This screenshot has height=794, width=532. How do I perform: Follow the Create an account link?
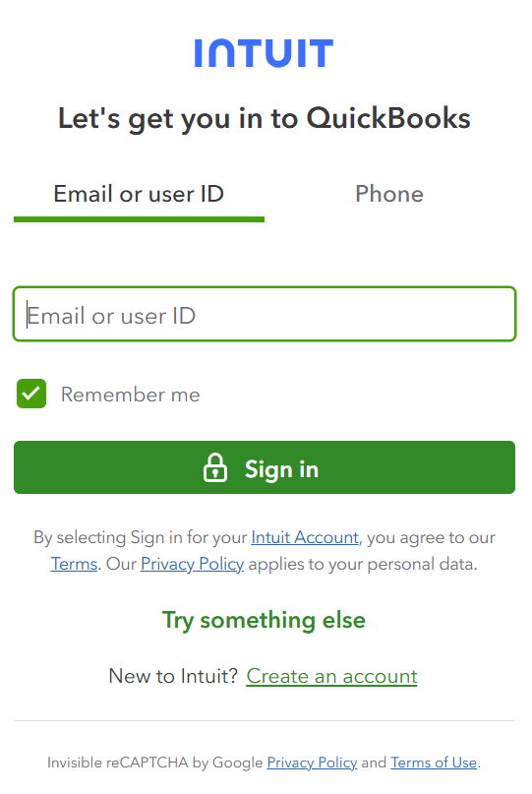[332, 677]
